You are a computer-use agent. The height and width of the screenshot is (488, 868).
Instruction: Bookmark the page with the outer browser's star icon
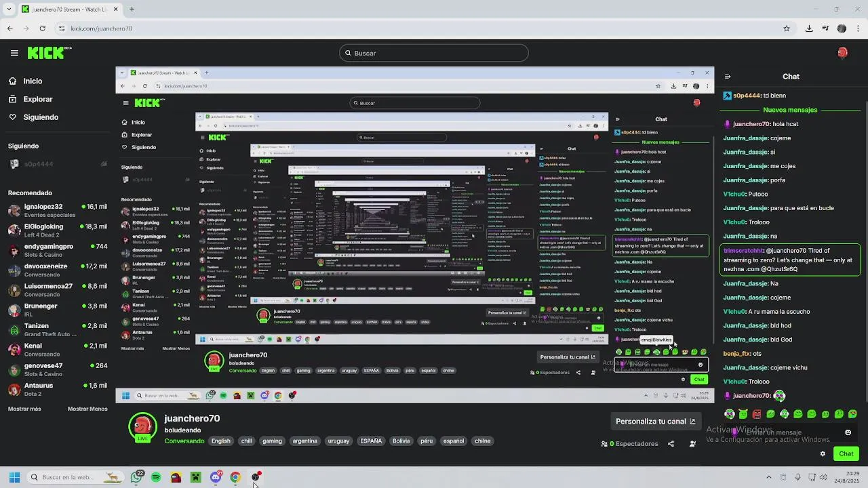[787, 28]
